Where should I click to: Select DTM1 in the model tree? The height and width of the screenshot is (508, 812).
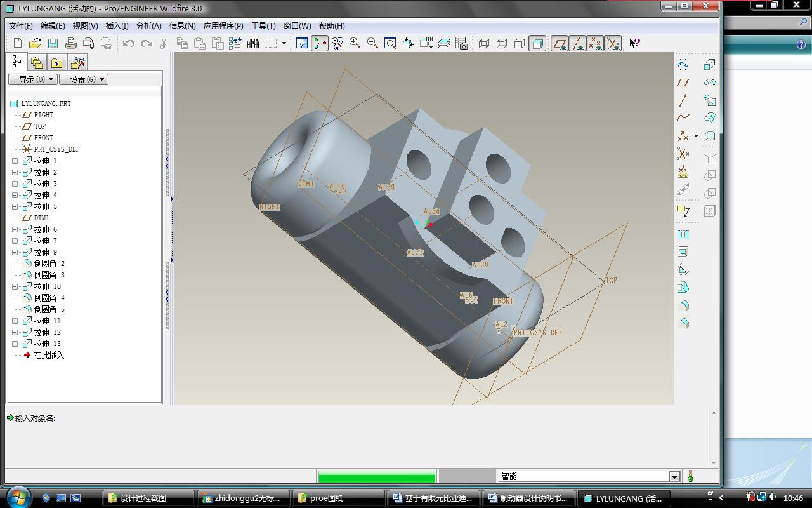41,218
